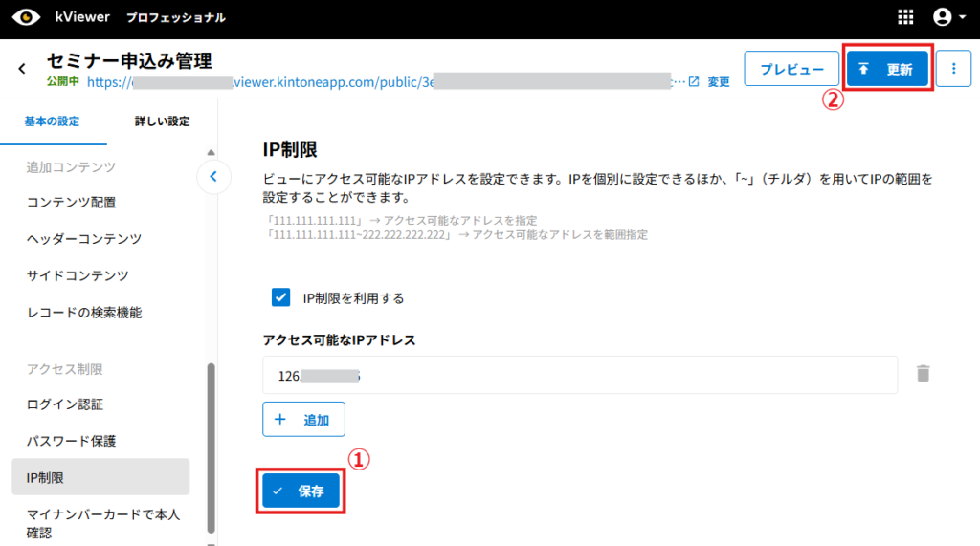Click the kViewer eye logo
Image resolution: width=980 pixels, height=546 pixels.
pos(26,17)
